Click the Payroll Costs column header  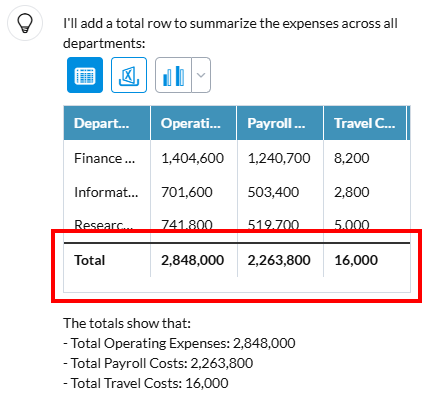click(x=280, y=123)
